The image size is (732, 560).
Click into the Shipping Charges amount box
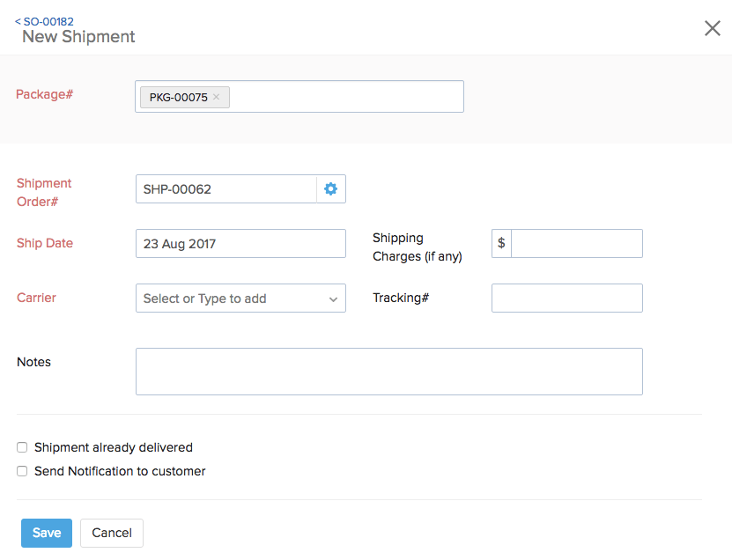click(576, 244)
